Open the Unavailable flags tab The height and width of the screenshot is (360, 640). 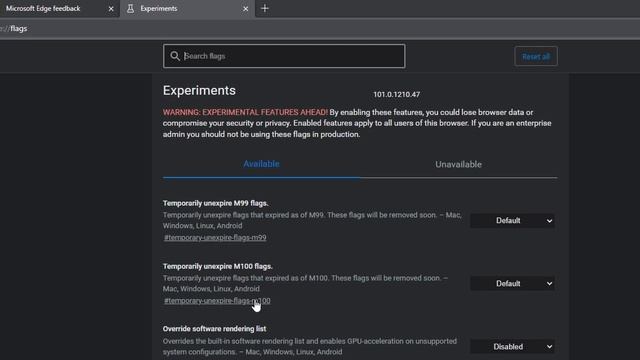coord(458,164)
